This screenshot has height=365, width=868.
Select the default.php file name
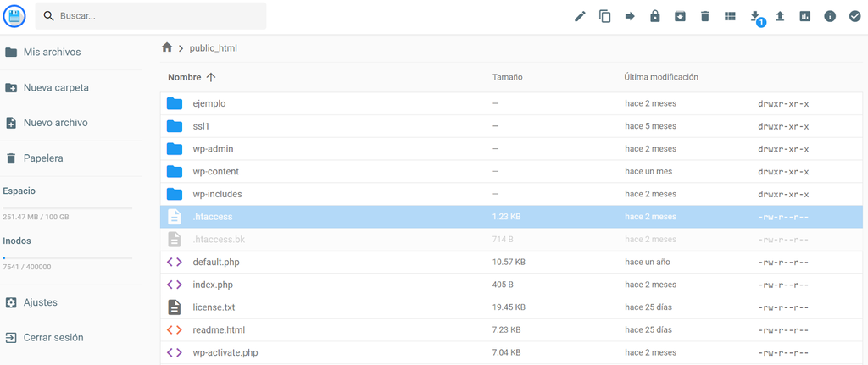pyautogui.click(x=216, y=263)
